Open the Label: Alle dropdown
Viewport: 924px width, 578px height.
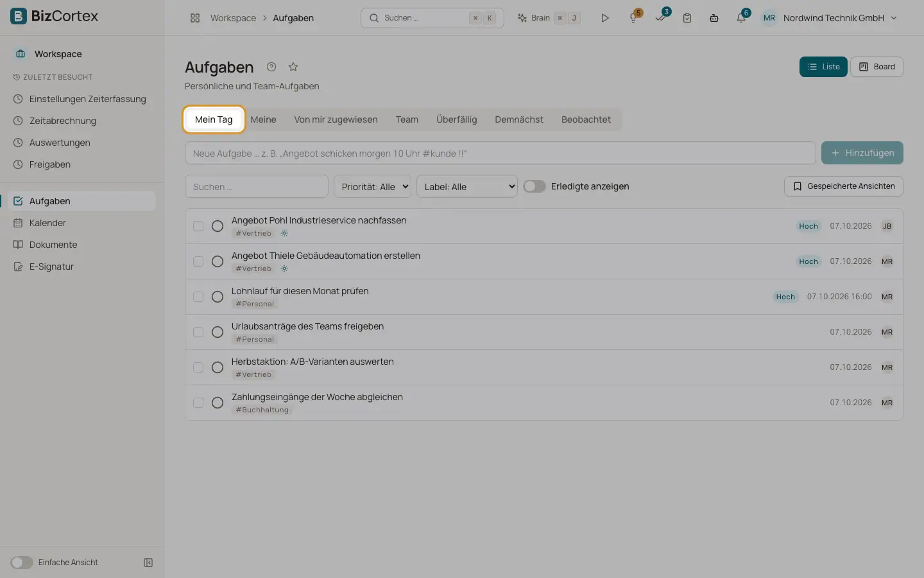467,186
